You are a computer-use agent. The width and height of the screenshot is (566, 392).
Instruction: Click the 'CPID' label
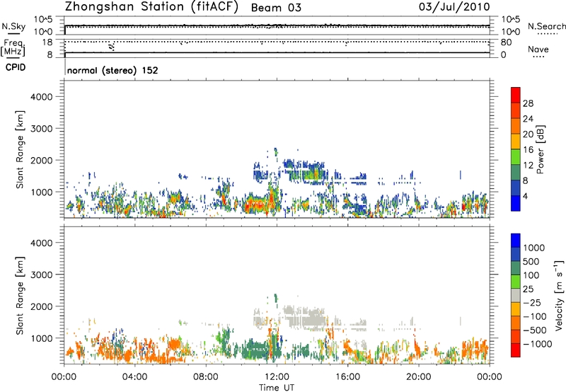16,67
